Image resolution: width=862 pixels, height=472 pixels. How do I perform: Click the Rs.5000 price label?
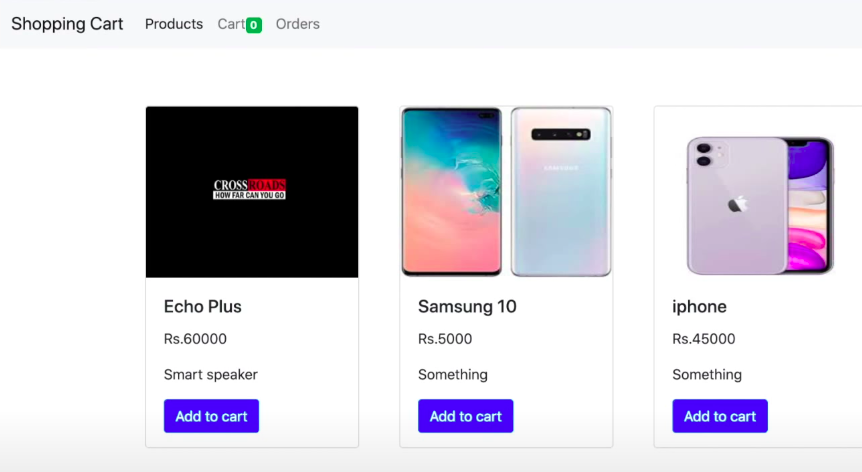coord(445,339)
